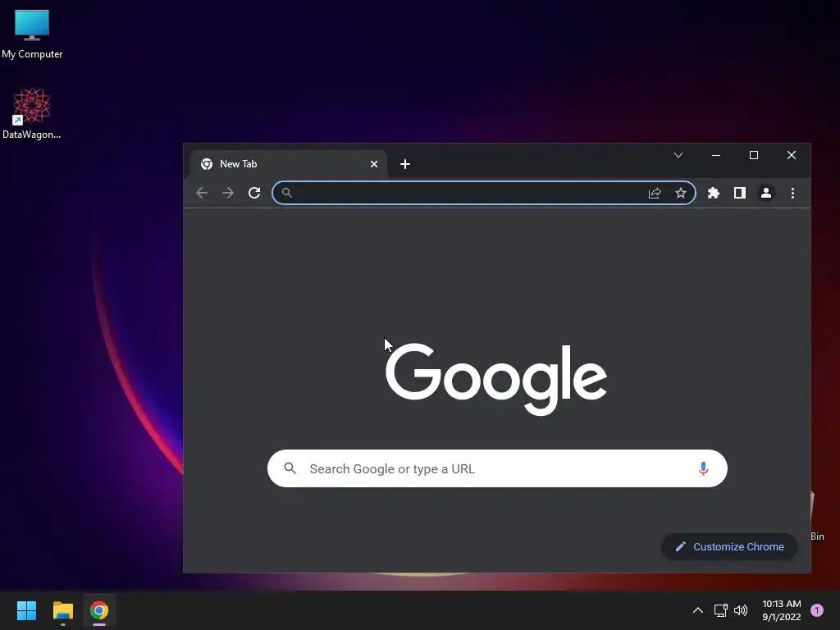Select the New Tab tab
Image resolution: width=840 pixels, height=630 pixels.
pyautogui.click(x=289, y=164)
